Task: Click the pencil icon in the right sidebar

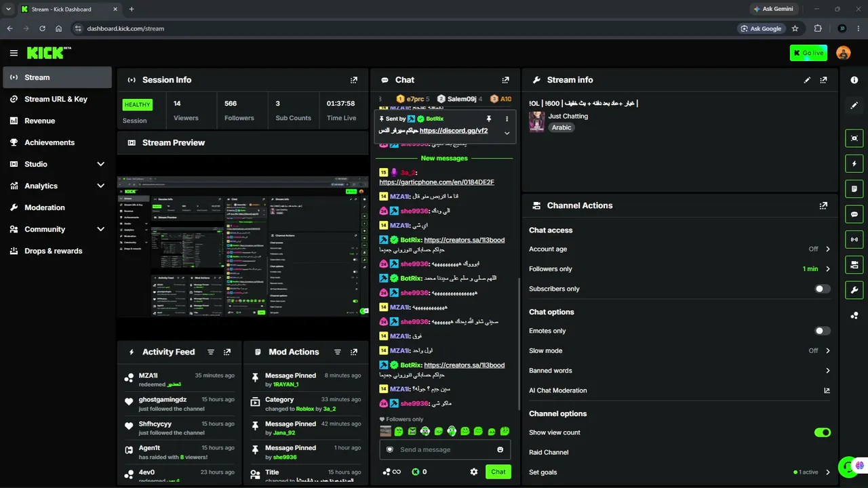Action: point(854,105)
